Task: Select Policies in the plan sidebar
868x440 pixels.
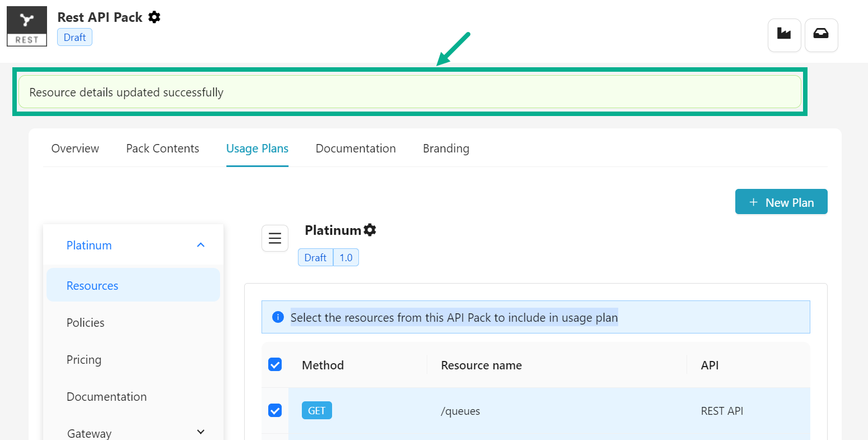Action: pyautogui.click(x=86, y=323)
